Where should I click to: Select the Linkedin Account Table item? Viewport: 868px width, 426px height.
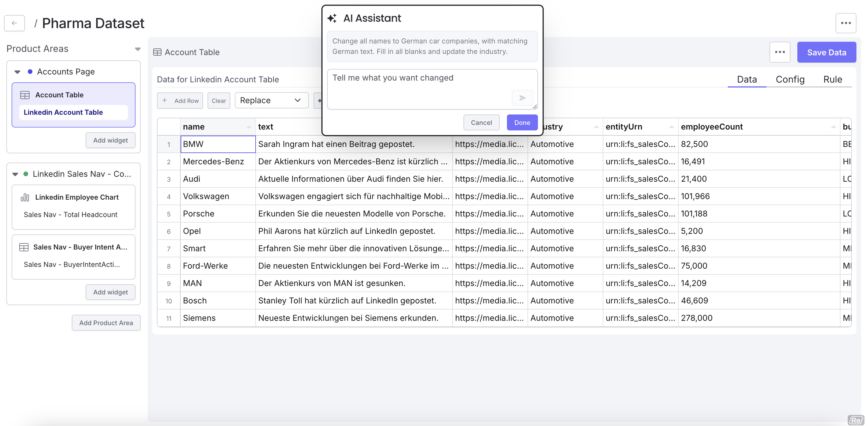[63, 112]
